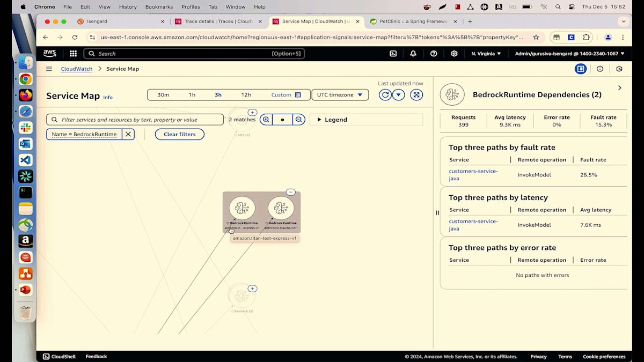
Task: Click Feedback in footer
Action: tap(96, 357)
